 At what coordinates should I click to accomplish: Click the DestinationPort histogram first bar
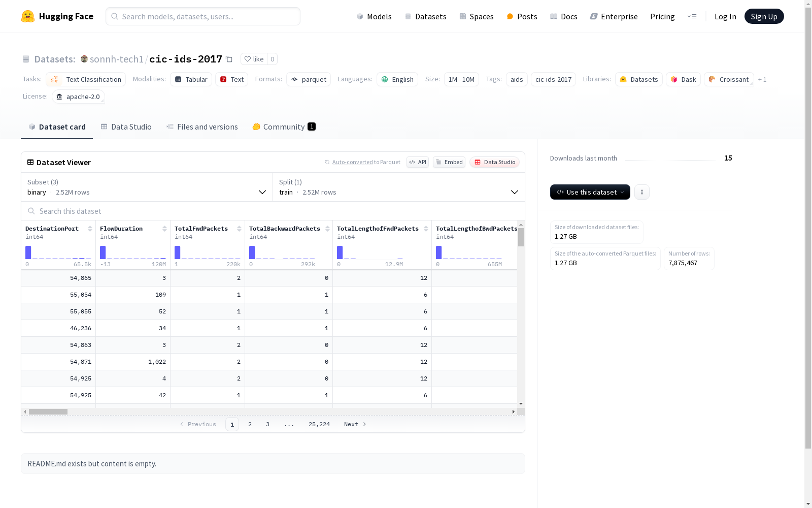(28, 252)
